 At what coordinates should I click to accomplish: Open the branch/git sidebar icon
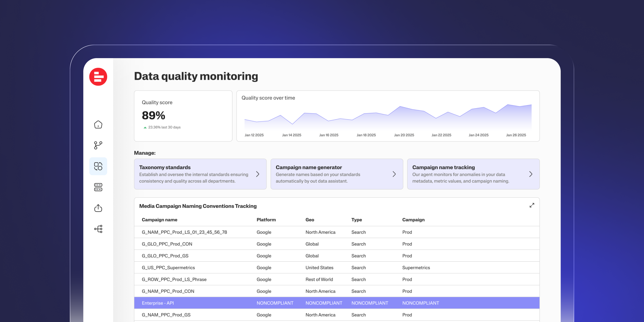(x=98, y=145)
